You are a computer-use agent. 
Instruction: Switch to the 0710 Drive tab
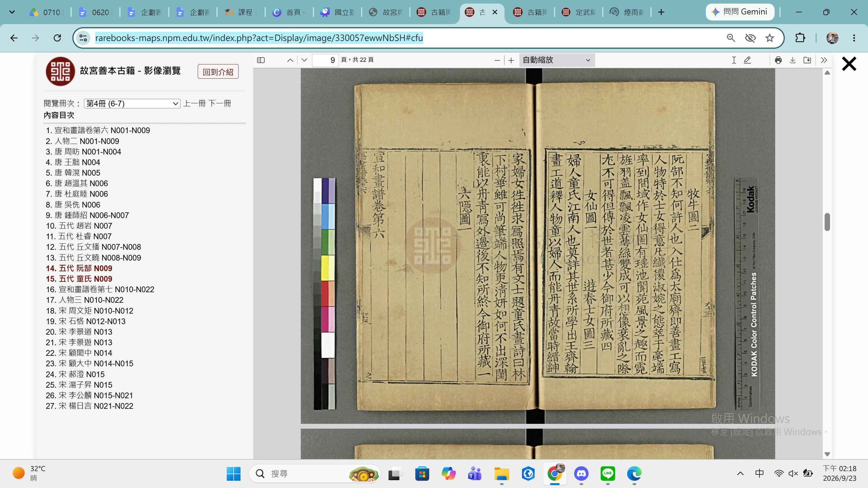click(x=46, y=12)
